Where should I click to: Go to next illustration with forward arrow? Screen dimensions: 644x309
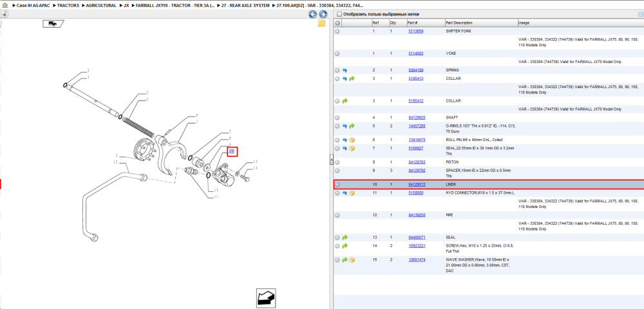coord(323,14)
